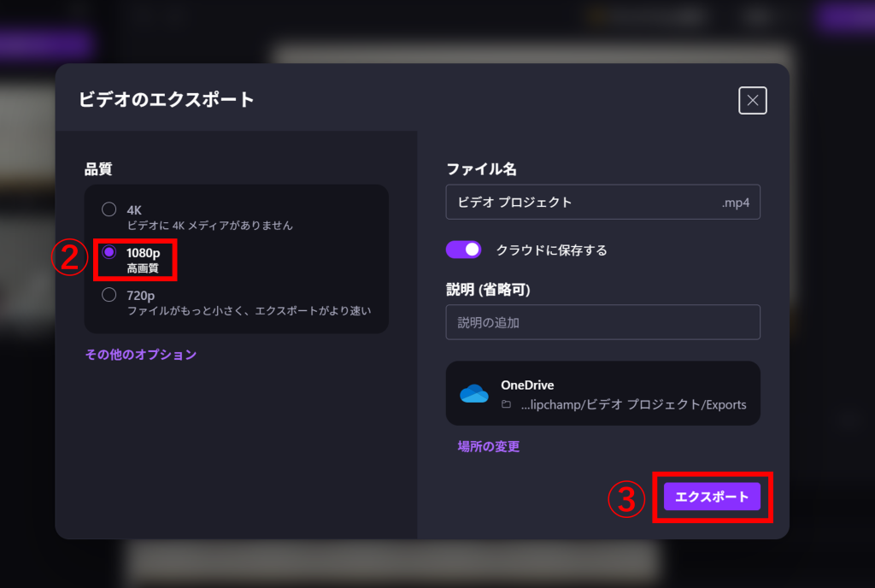This screenshot has width=875, height=588.
Task: Click the 場所の変更 link
Action: click(488, 446)
